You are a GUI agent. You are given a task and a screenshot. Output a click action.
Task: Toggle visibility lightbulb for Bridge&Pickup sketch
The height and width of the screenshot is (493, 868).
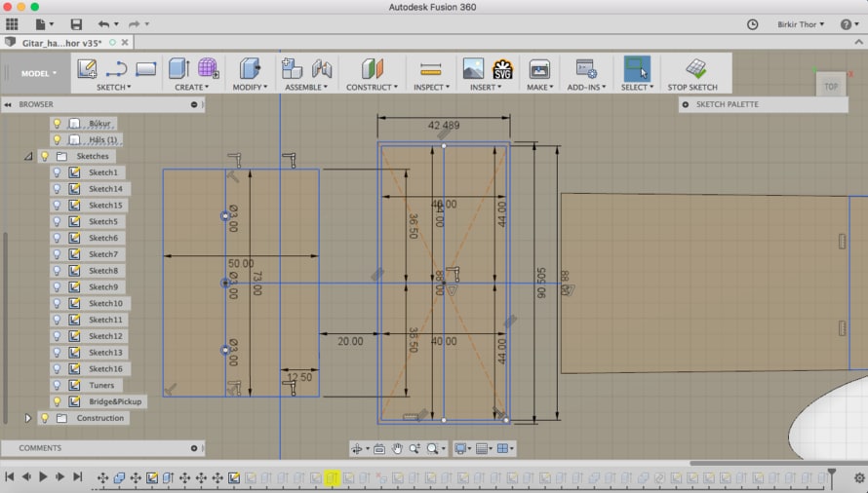tap(57, 401)
